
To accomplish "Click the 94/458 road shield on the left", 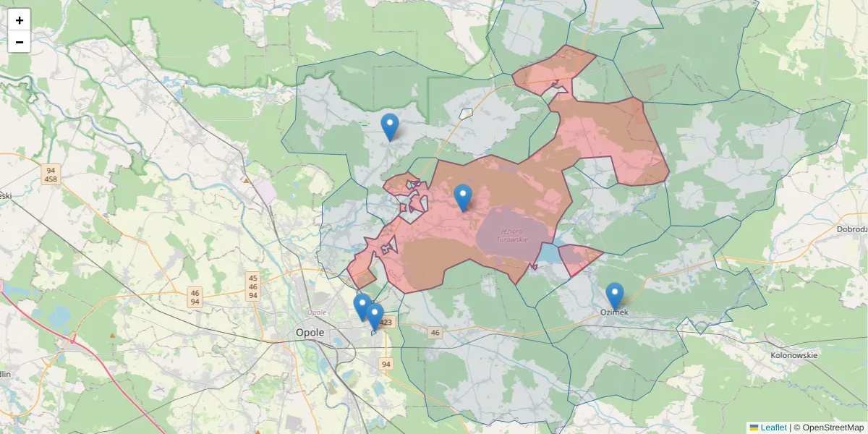I will click(x=50, y=174).
